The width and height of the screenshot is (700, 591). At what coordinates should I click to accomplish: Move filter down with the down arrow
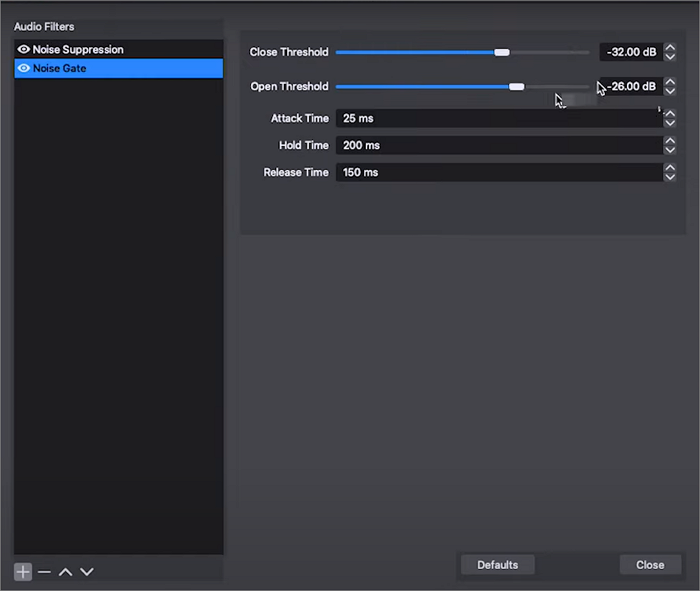(87, 571)
